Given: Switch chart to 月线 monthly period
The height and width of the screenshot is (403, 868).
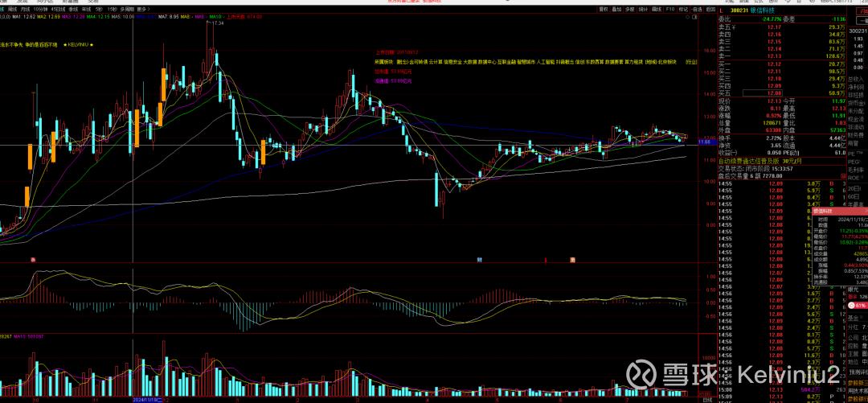Looking at the screenshot, I should click(24, 10).
